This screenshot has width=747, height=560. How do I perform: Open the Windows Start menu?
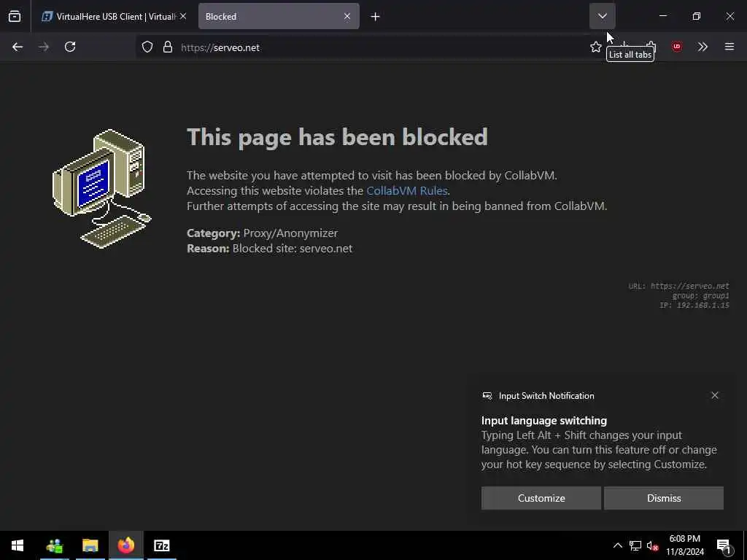[18, 545]
